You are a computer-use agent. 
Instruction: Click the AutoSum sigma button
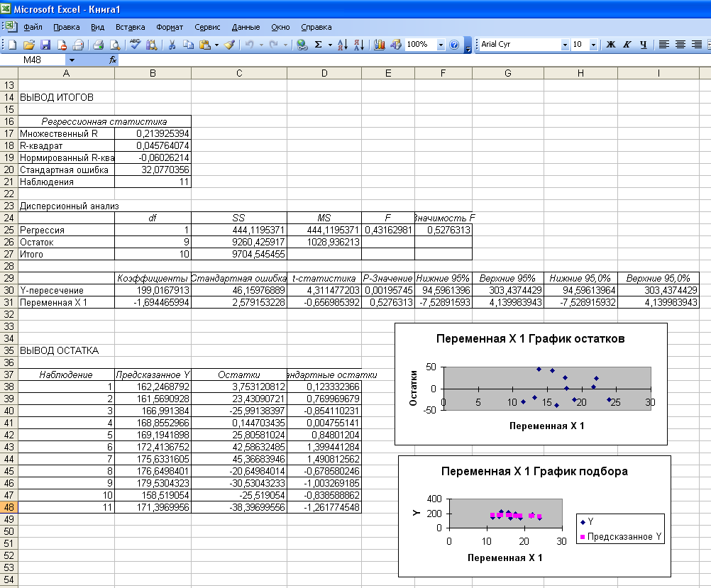(319, 45)
